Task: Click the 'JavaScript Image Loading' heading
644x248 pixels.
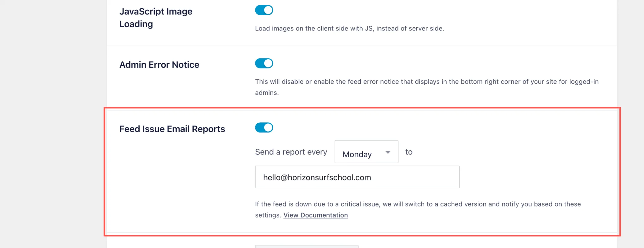Action: [x=156, y=18]
